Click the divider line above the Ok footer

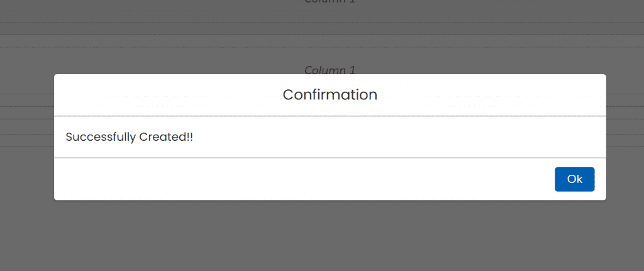coord(330,158)
